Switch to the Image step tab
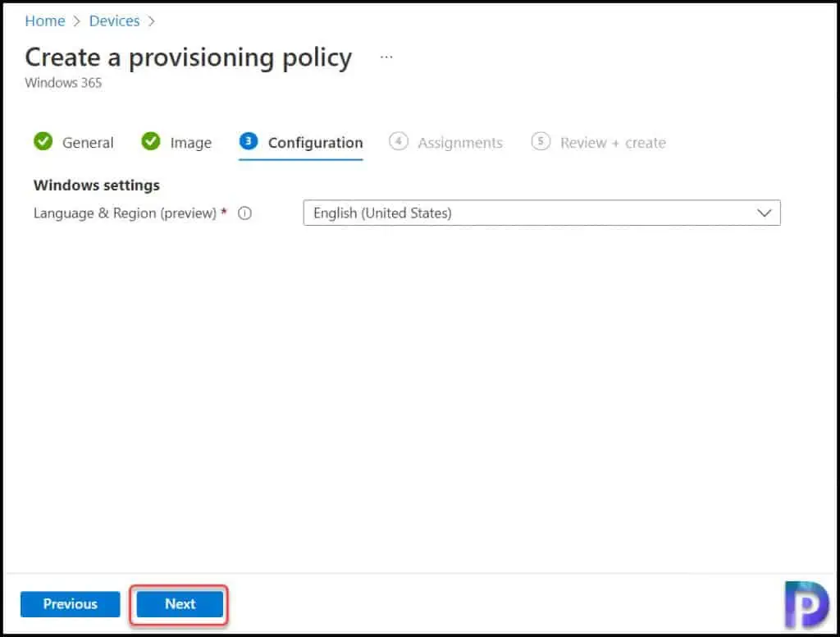840x637 pixels. tap(176, 142)
